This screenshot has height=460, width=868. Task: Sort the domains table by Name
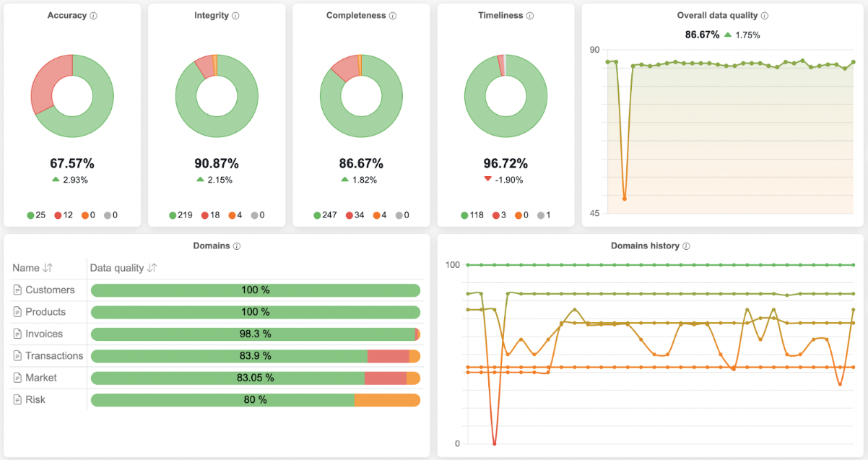point(48,268)
